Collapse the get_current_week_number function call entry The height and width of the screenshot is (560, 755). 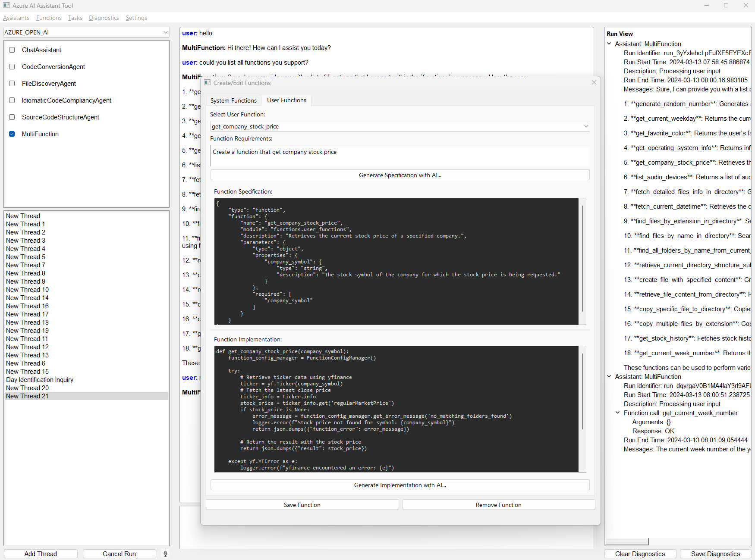point(617,413)
